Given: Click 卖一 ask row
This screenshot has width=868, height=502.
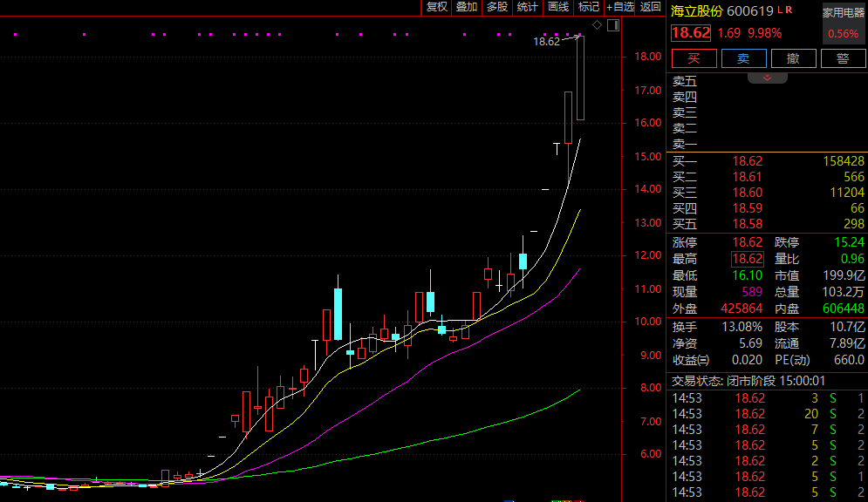Looking at the screenshot, I should pyautogui.click(x=768, y=145).
